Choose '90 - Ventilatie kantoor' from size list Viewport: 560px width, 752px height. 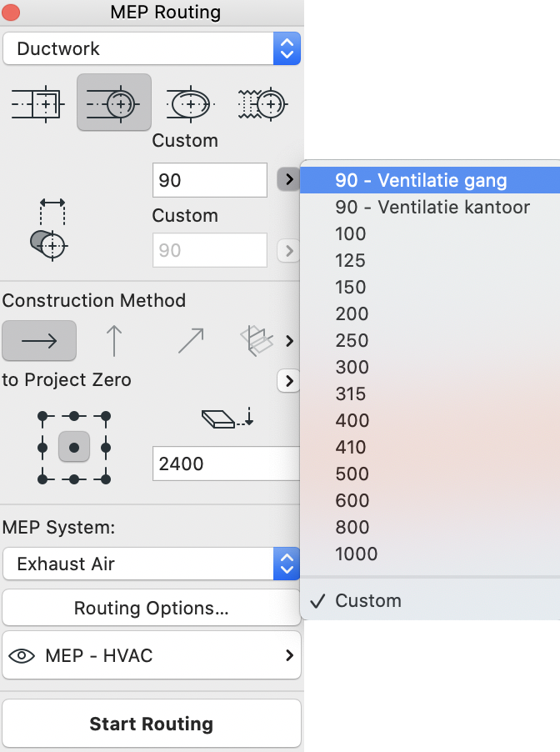tap(432, 208)
